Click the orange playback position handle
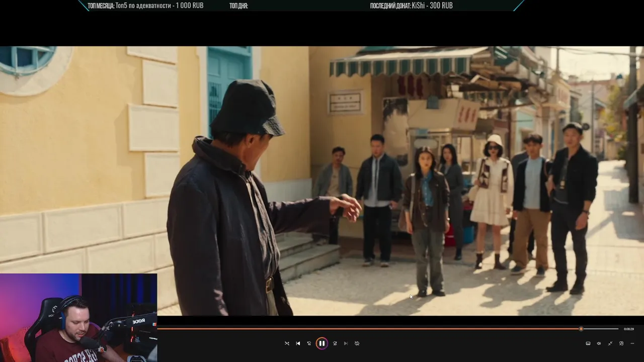Image resolution: width=644 pixels, height=362 pixels. (x=581, y=329)
